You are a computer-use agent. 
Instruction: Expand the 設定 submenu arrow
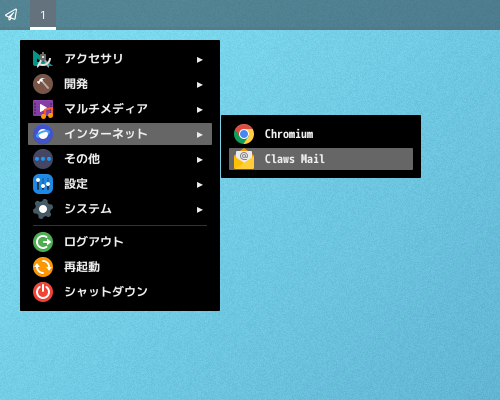pyautogui.click(x=200, y=185)
